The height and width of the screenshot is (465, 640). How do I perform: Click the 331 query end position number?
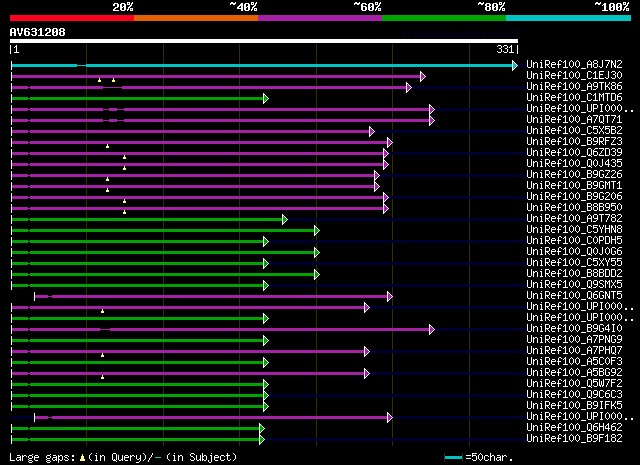pos(505,49)
